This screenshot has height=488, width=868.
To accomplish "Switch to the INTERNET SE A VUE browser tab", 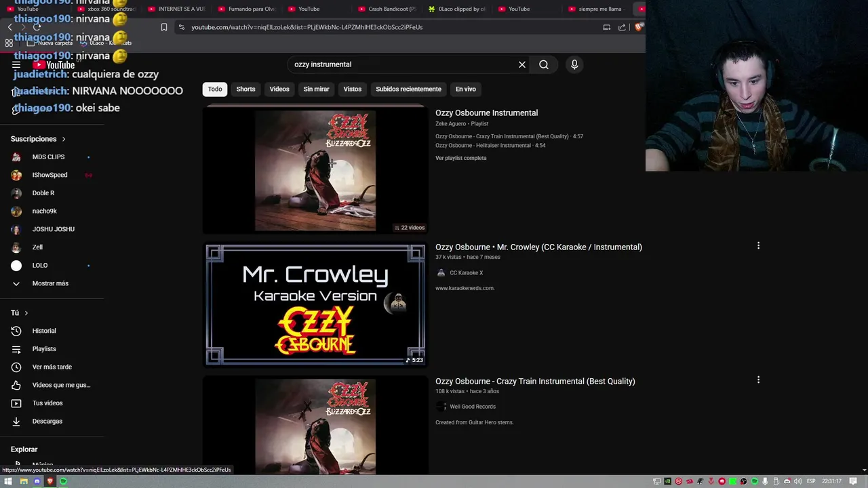I will coord(176,9).
